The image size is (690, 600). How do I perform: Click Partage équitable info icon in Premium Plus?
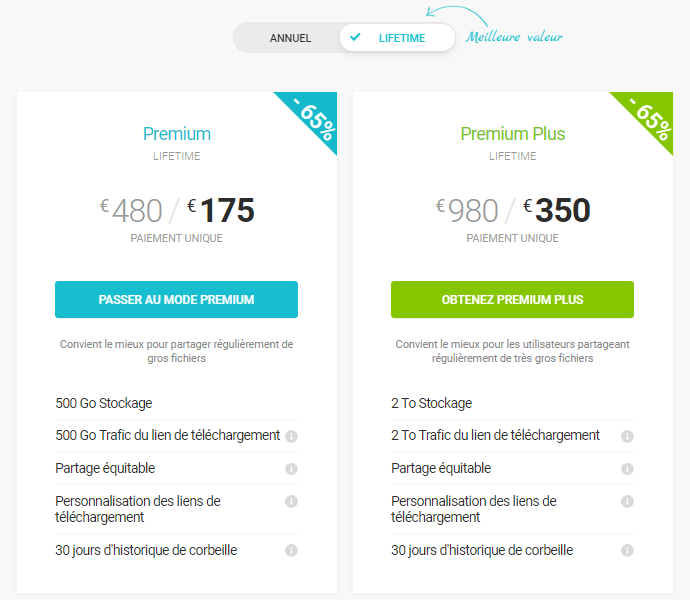click(627, 468)
